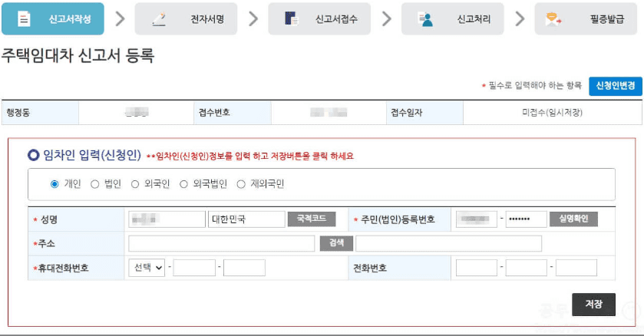
Task: Focus the 성명 name input field
Action: point(167,219)
